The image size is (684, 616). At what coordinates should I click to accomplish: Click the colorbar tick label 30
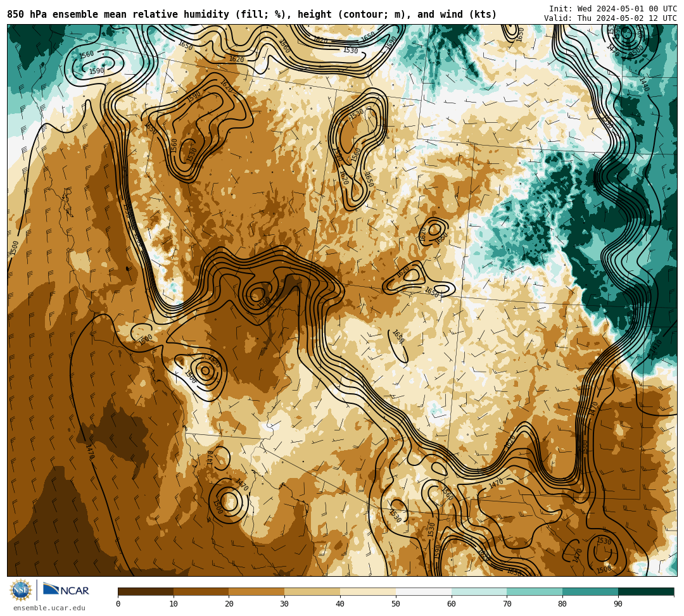tap(284, 604)
